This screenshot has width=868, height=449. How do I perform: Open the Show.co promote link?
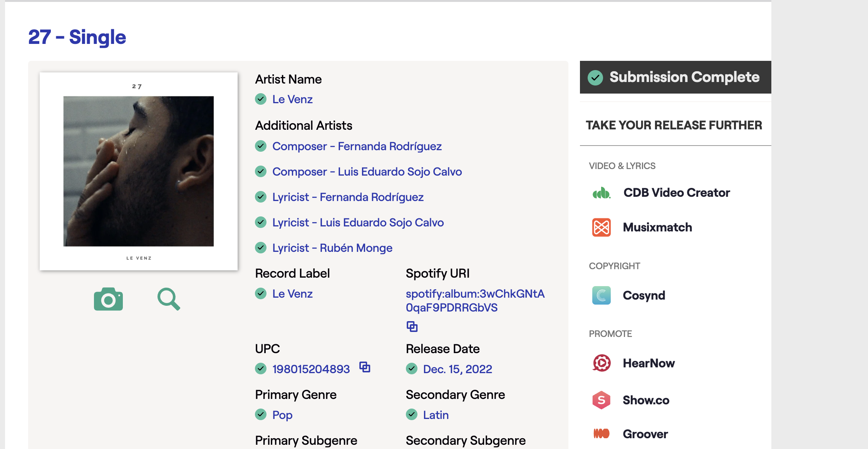(646, 400)
